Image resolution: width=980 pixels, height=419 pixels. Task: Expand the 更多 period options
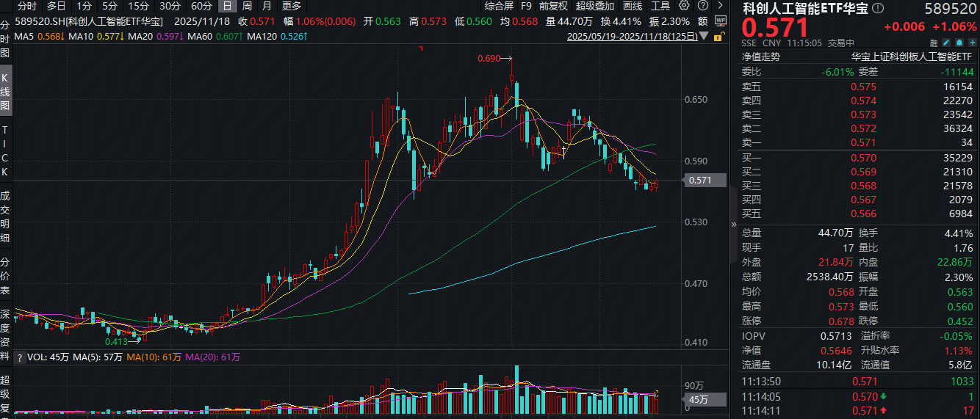[x=292, y=6]
